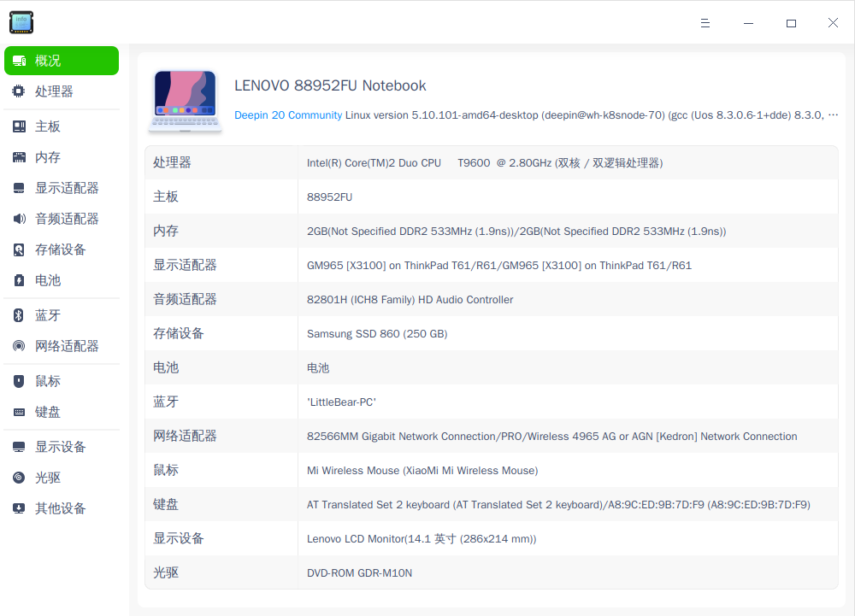
Task: Click the 电池 value cell in table
Action: coord(318,368)
